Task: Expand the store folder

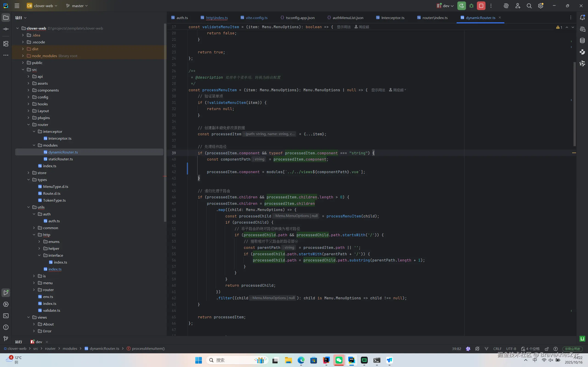Action: click(28, 173)
